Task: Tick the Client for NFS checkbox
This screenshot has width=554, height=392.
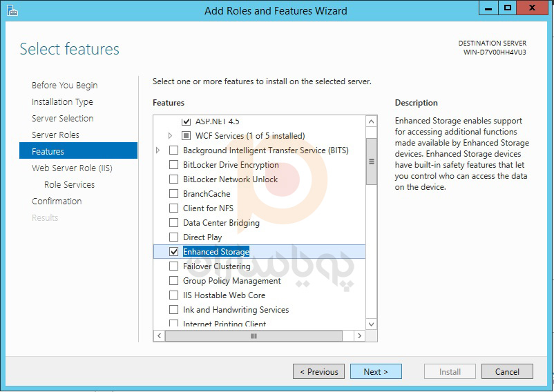Action: tap(173, 208)
